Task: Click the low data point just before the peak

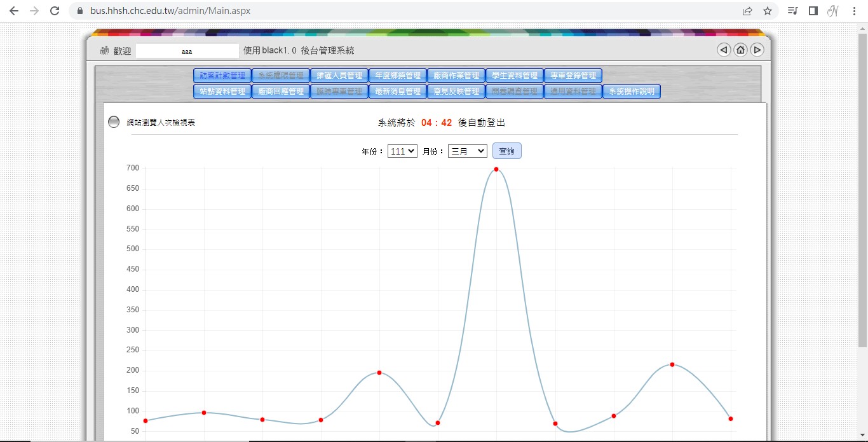Action: [x=438, y=423]
